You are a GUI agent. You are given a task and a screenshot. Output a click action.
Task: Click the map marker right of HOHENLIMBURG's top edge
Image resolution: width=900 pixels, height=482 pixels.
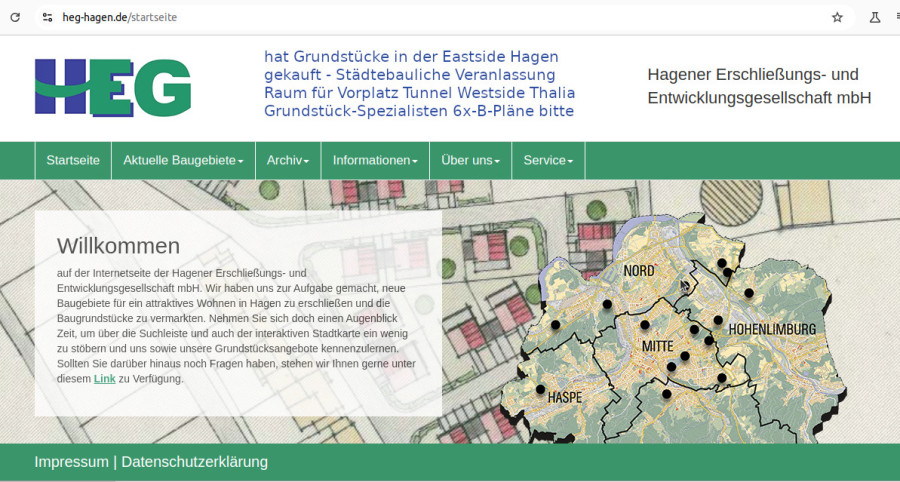pos(749,293)
